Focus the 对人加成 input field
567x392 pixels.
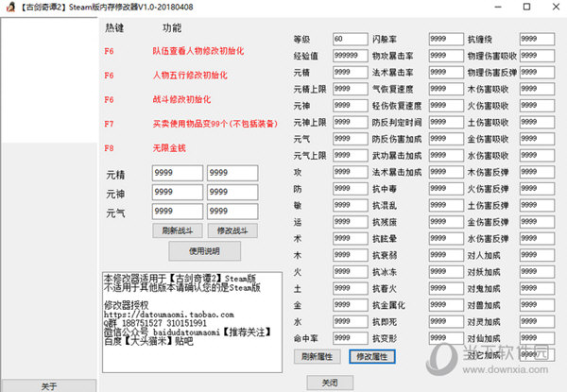(x=537, y=255)
